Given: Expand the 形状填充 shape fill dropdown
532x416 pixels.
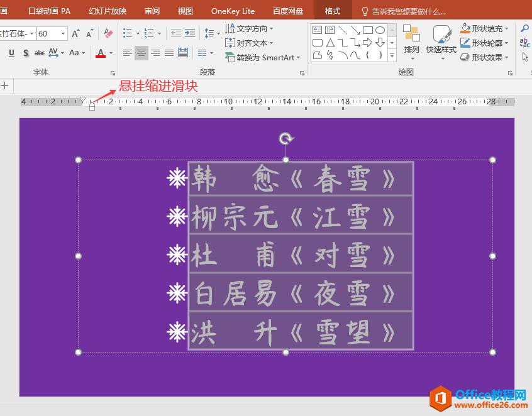Looking at the screenshot, I should pyautogui.click(x=507, y=28).
